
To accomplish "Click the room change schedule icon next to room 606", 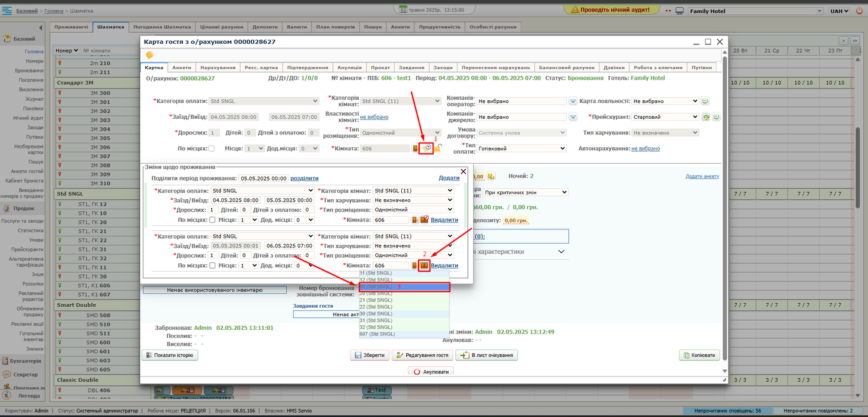I will pyautogui.click(x=426, y=148).
